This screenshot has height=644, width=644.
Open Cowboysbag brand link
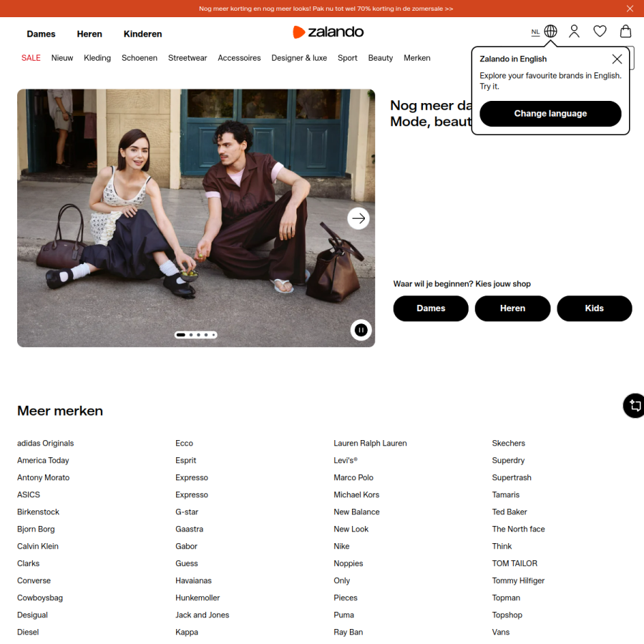[x=40, y=598]
